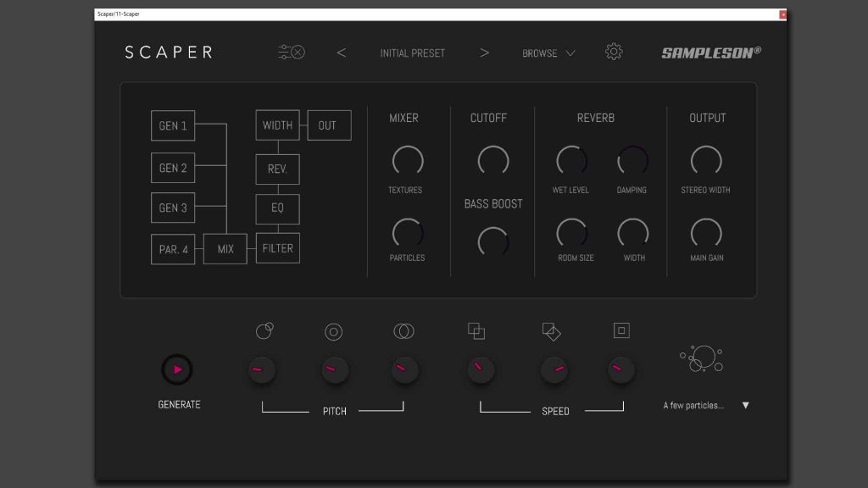Select the EQ block
Viewport: 868px width, 488px height.
tap(277, 208)
